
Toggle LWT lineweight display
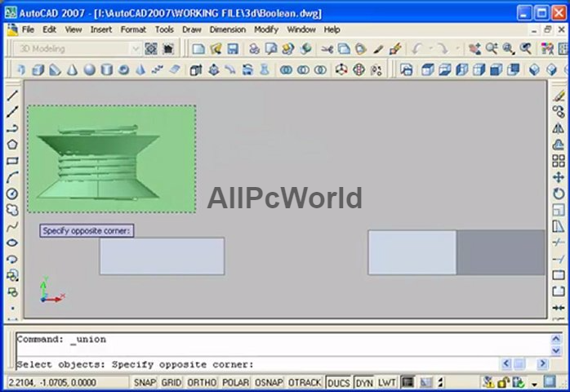click(x=386, y=382)
